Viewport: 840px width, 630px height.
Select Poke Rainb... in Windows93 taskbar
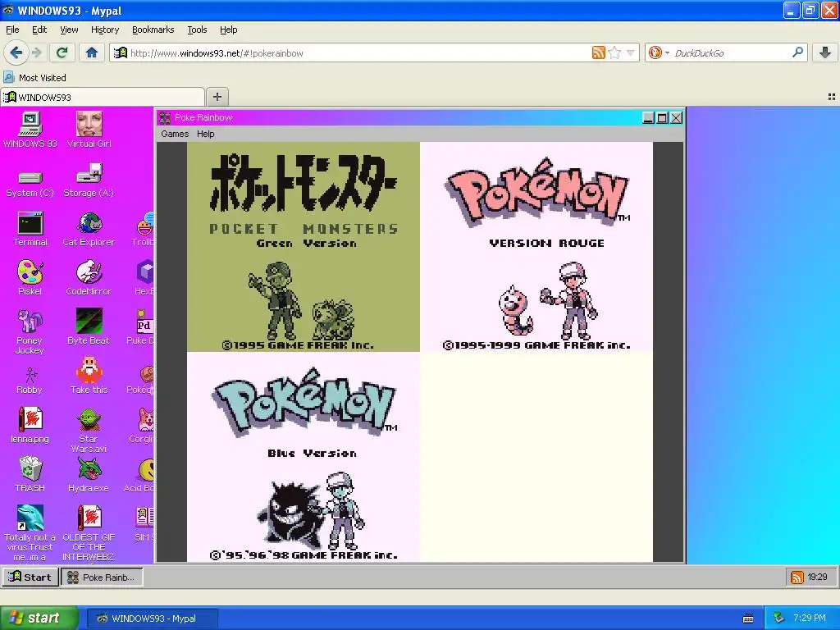pos(102,577)
